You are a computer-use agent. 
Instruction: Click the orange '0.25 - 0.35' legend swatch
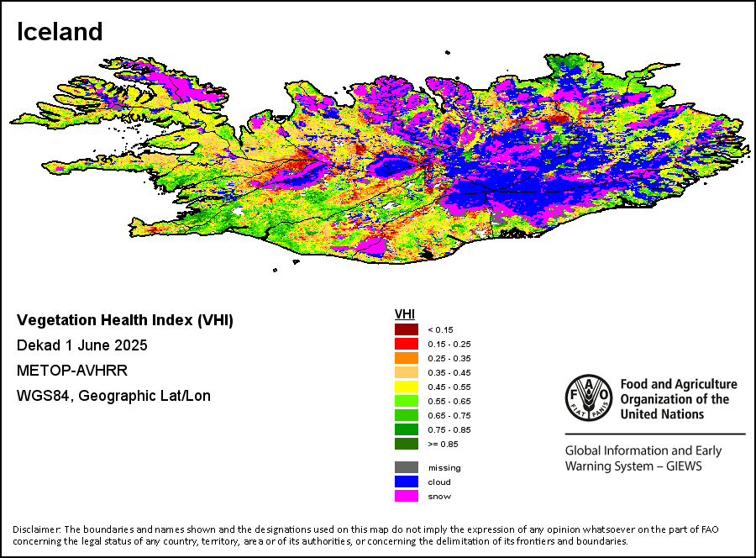pos(407,358)
